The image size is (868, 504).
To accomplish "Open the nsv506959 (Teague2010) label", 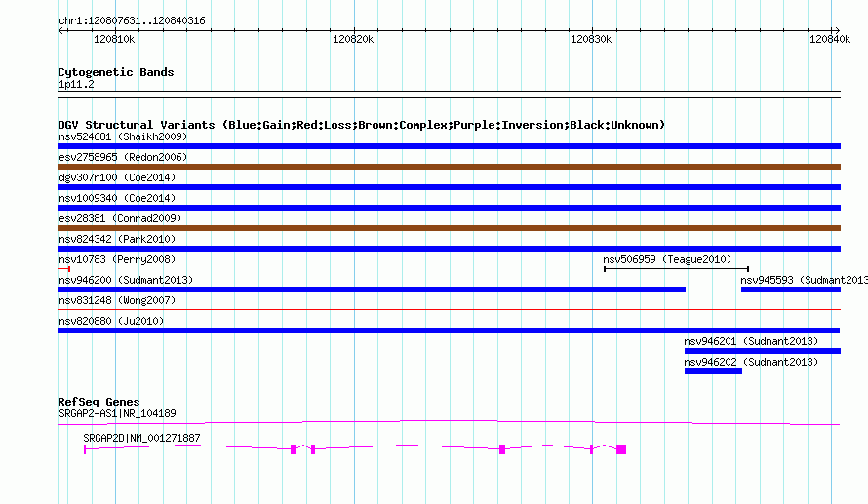I will tap(667, 259).
